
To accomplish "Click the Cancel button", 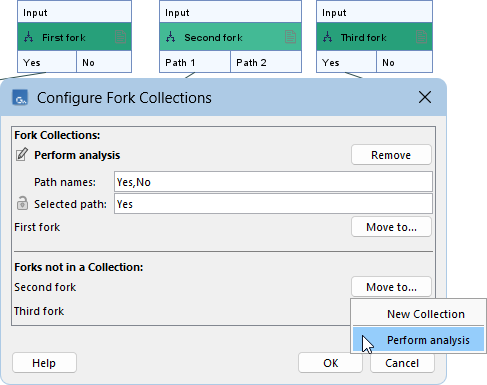I will 402,363.
